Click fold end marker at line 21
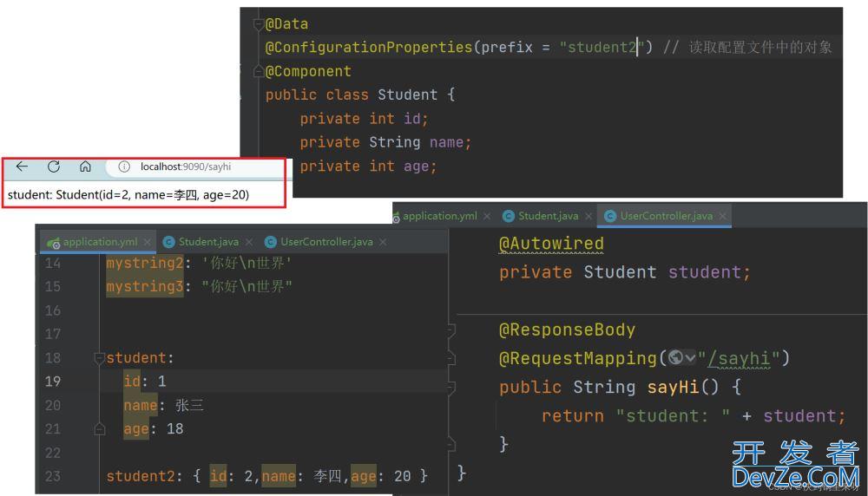Screen dimensions: 868x496 click(x=100, y=428)
